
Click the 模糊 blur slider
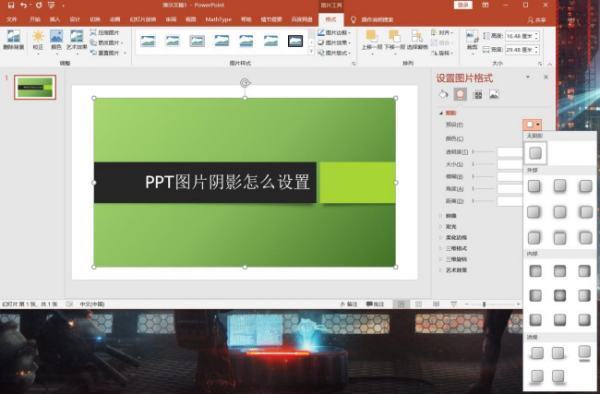click(484, 176)
